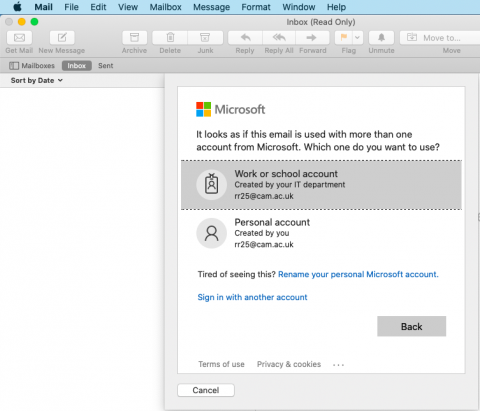Screen dimensions: 480x411
Task: Compose with the New Message icon
Action: coord(62,38)
